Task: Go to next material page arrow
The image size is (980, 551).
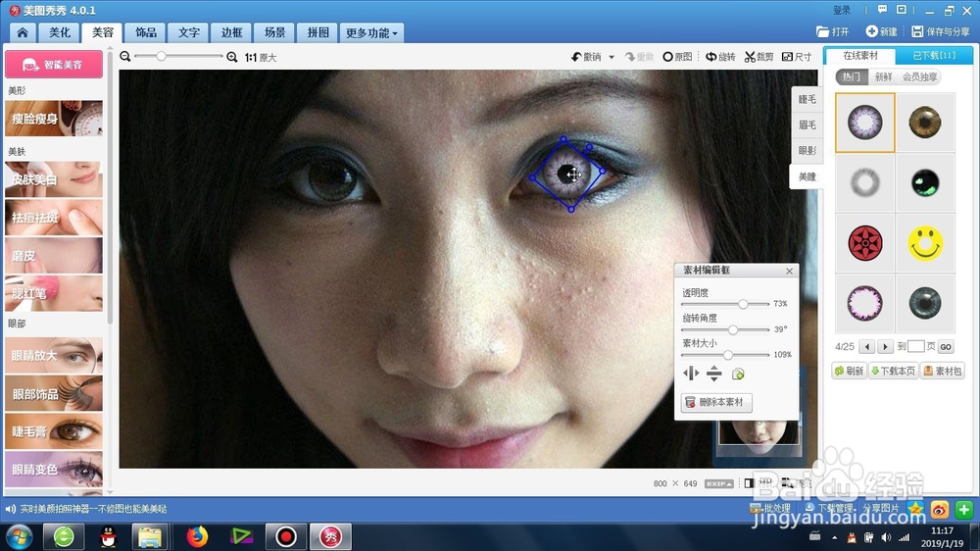Action: click(x=885, y=346)
